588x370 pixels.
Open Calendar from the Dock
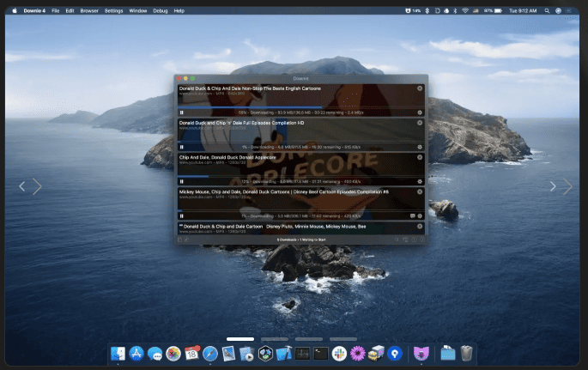click(192, 354)
